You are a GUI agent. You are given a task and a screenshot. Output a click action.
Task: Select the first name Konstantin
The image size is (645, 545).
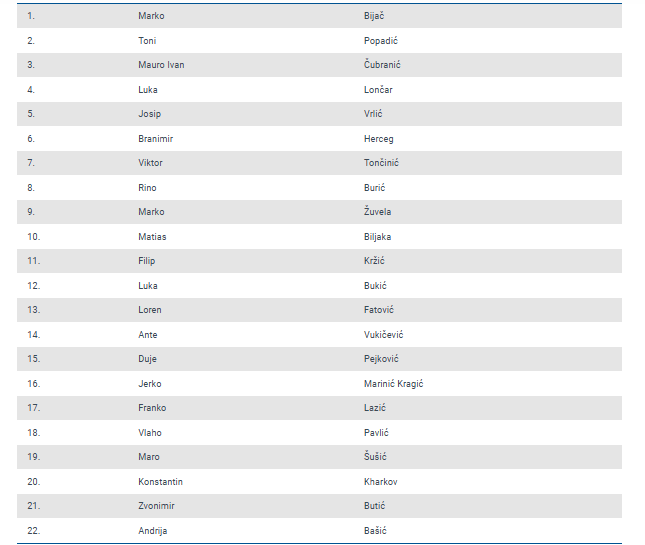point(160,482)
